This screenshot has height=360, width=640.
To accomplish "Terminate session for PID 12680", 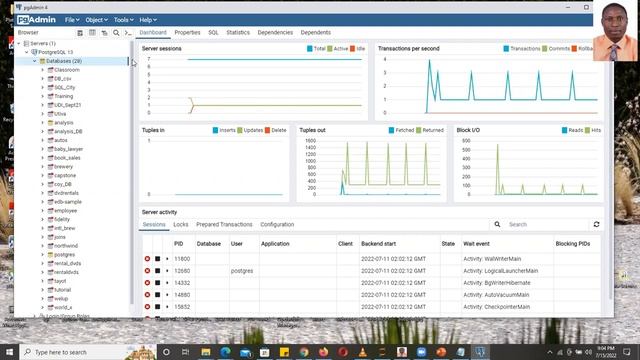I will pyautogui.click(x=147, y=271).
